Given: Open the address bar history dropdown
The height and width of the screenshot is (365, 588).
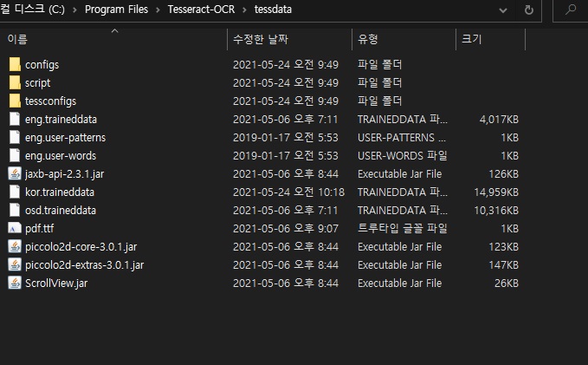Looking at the screenshot, I should coord(503,10).
